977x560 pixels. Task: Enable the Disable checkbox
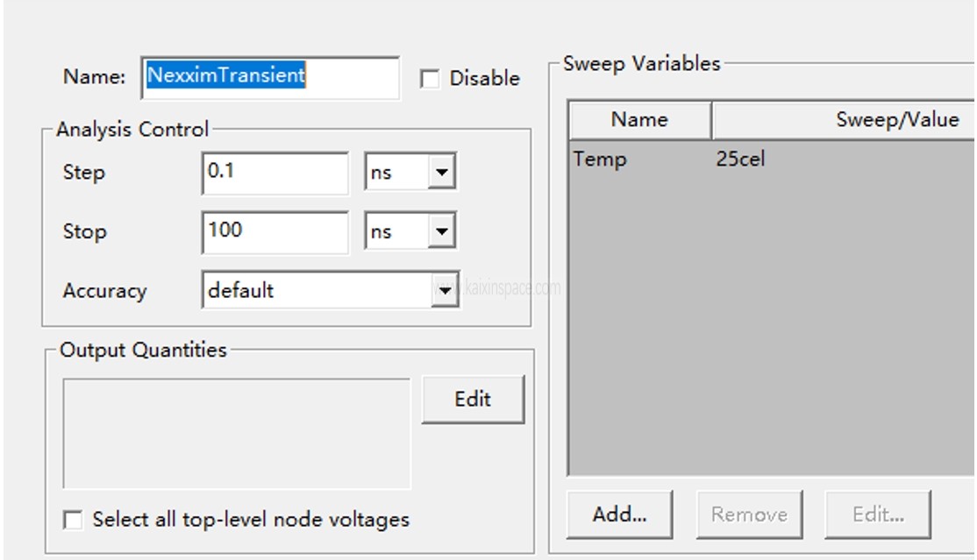[430, 80]
